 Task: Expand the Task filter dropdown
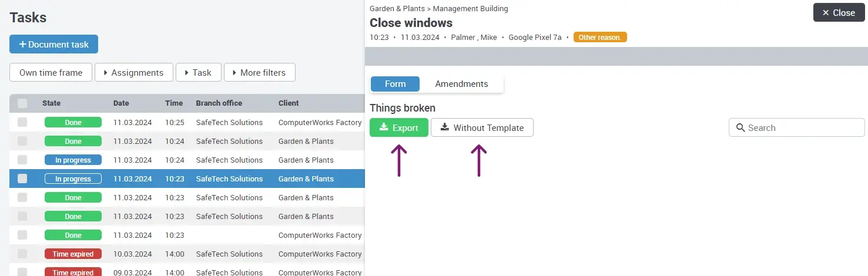click(198, 73)
